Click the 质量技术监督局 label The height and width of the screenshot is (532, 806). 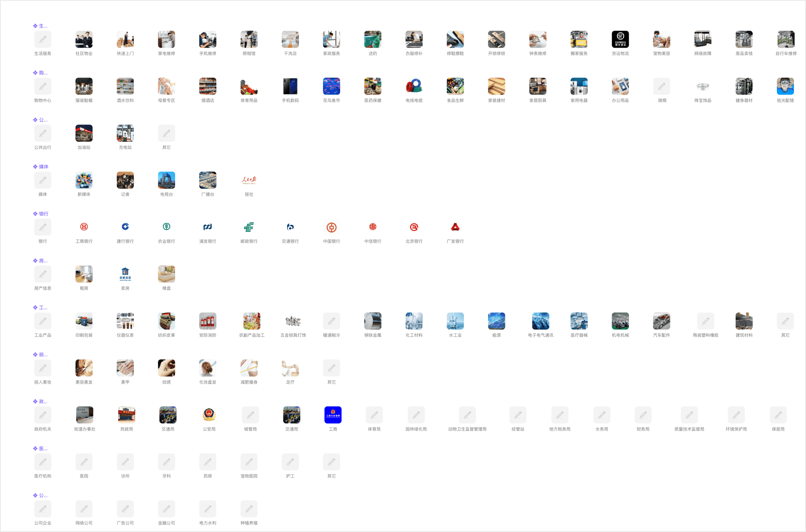pyautogui.click(x=689, y=429)
